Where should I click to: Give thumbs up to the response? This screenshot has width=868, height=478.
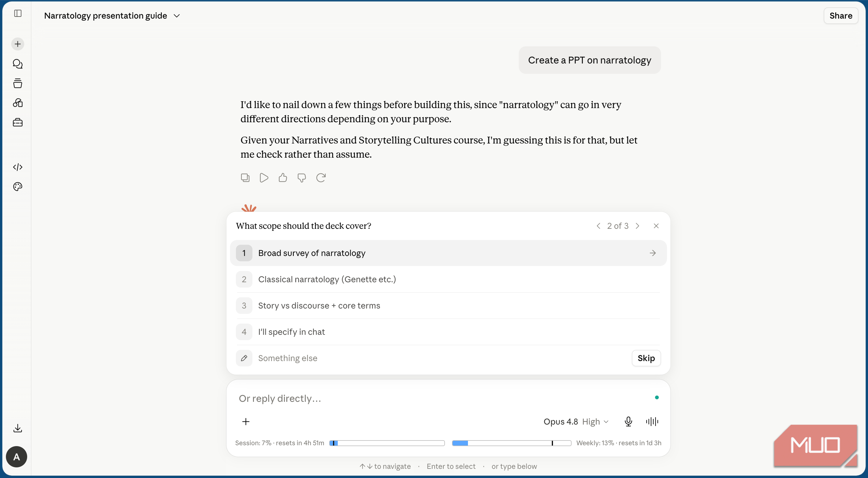[x=283, y=177]
